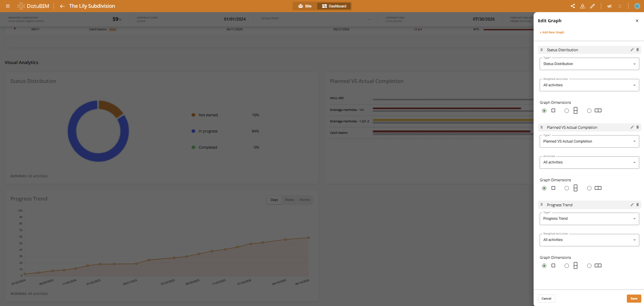This screenshot has height=306, width=644.
Task: Select wide dimension for Status Distribution graph
Action: tap(589, 111)
